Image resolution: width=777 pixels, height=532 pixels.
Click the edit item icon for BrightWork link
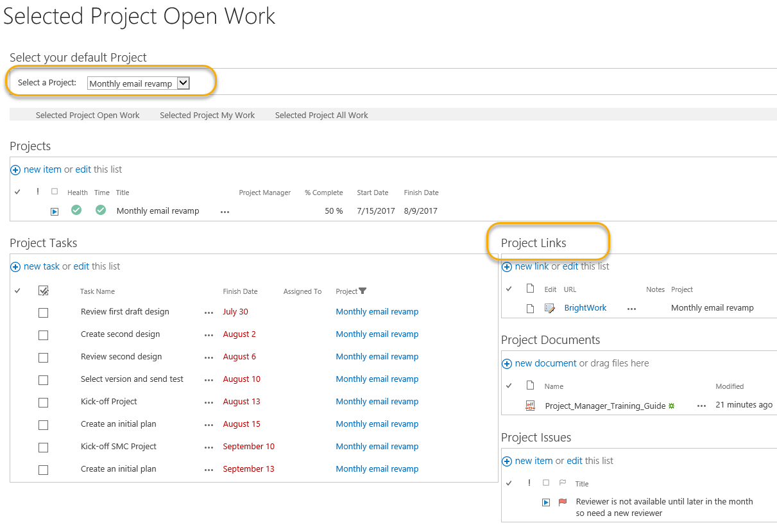[x=550, y=308]
